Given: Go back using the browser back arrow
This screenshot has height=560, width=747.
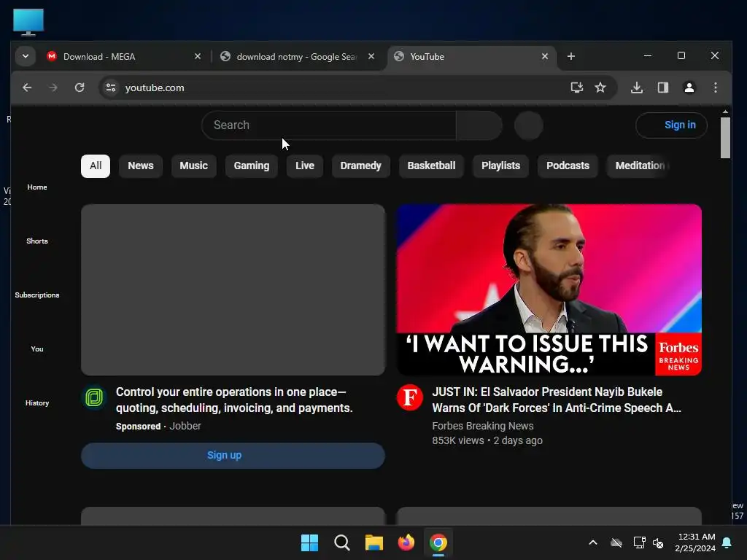Looking at the screenshot, I should pos(27,87).
